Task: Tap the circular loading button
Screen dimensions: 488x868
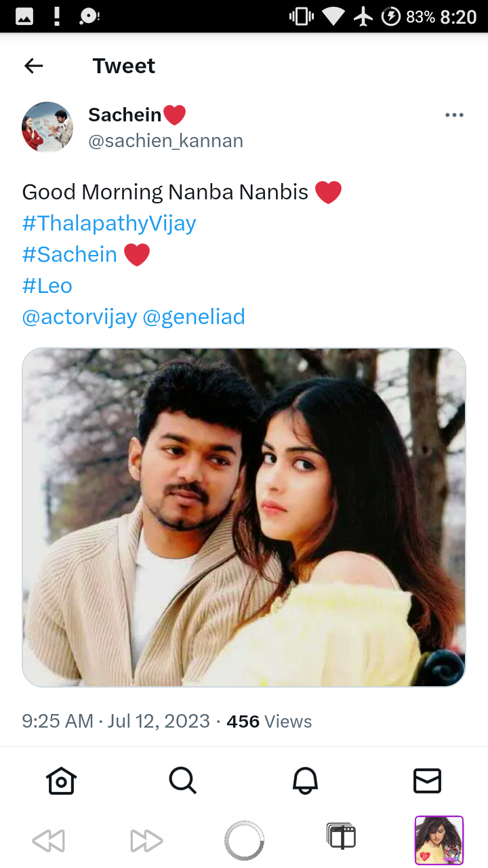Action: (x=244, y=841)
